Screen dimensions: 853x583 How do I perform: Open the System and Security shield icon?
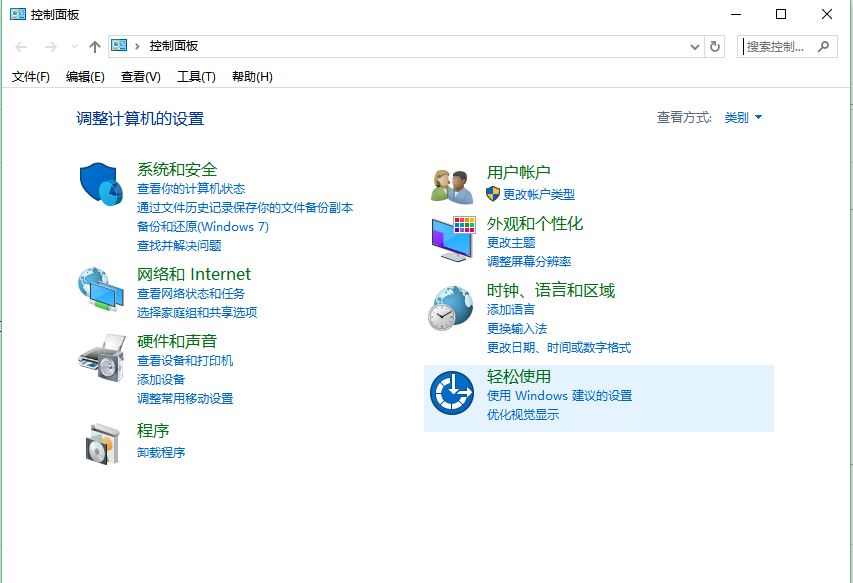point(101,184)
